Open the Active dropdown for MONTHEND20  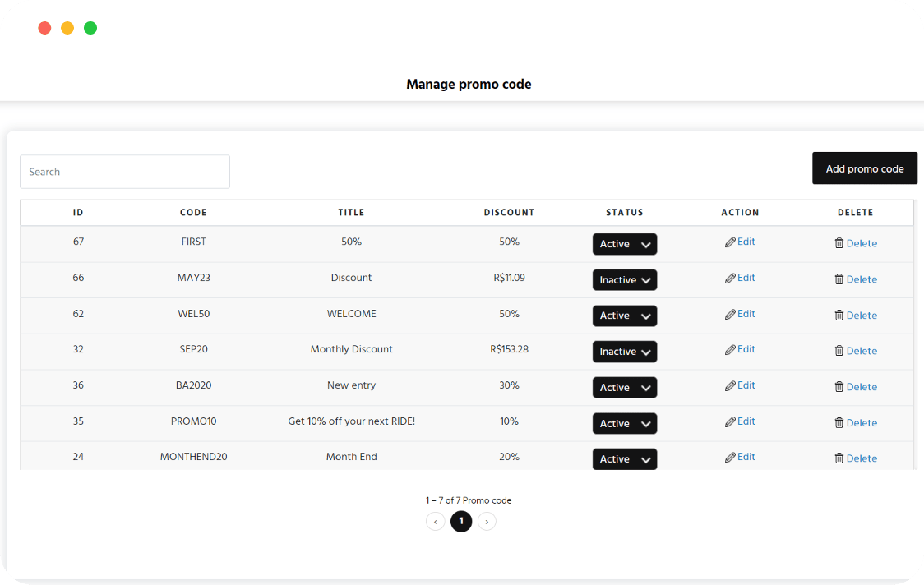point(625,458)
